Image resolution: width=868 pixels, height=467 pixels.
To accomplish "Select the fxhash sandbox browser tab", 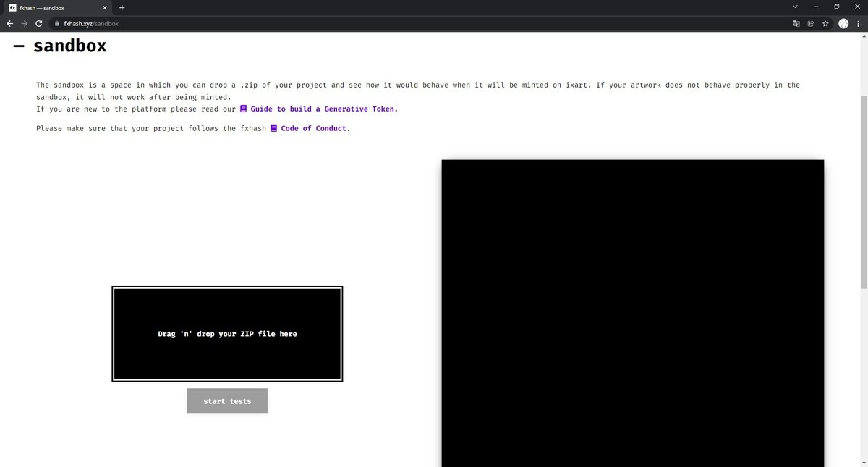I will [x=58, y=7].
